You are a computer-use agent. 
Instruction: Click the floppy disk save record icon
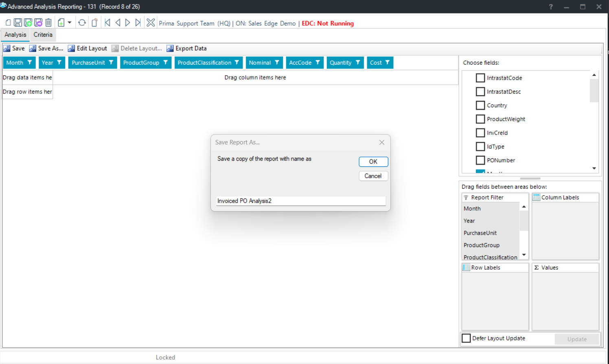click(x=18, y=23)
